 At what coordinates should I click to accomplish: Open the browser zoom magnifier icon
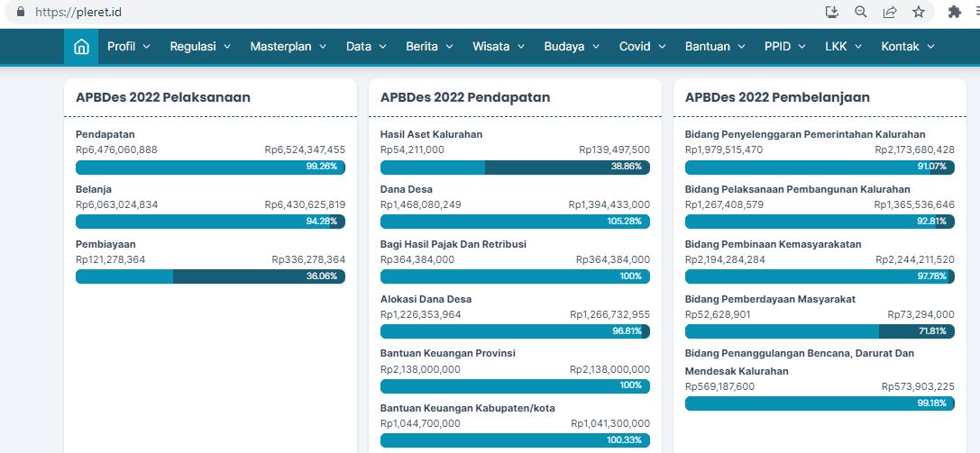(861, 12)
